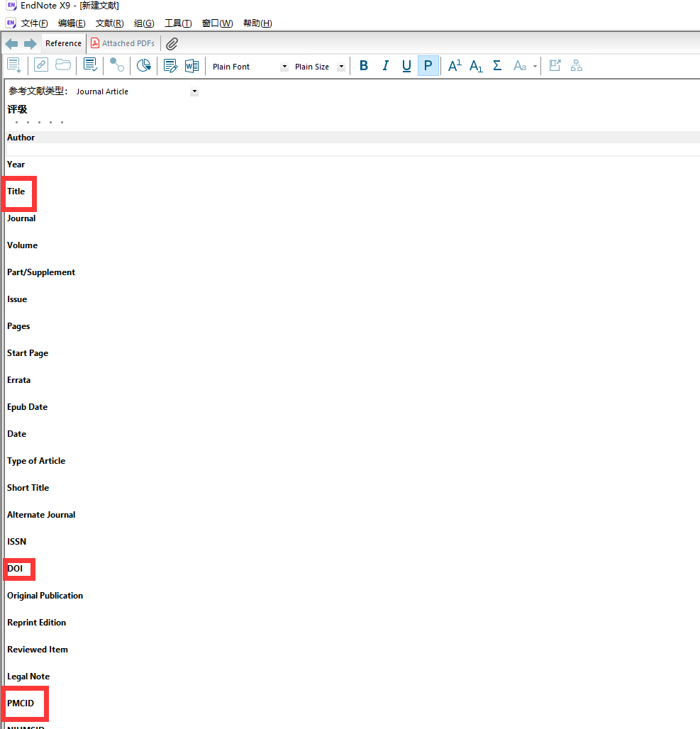Screen dimensions: 700x729
Task: Select the Legal Note field label
Action: tap(28, 677)
